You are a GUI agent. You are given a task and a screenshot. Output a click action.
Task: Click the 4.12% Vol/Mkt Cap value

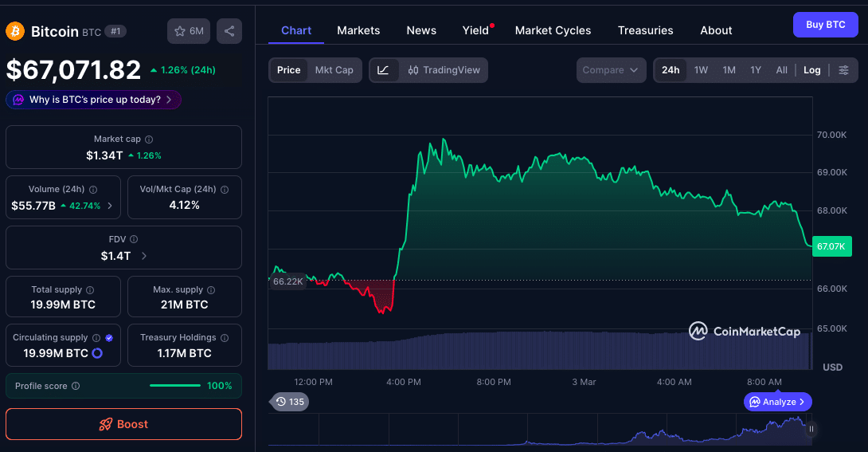[x=184, y=206]
